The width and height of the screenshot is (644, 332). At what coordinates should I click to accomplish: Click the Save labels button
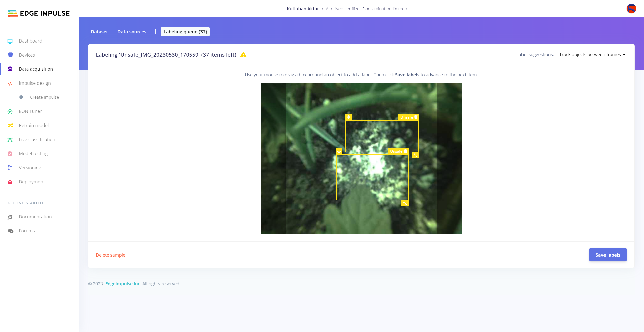[608, 255]
